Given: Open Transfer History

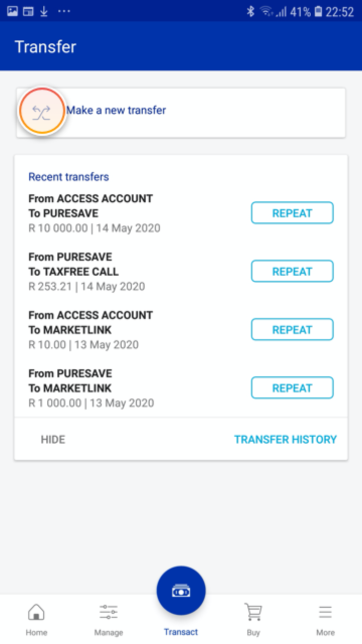Looking at the screenshot, I should 285,439.
